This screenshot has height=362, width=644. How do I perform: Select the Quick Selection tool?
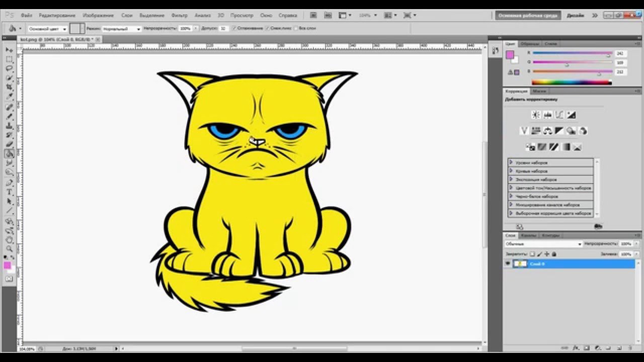coord(9,77)
